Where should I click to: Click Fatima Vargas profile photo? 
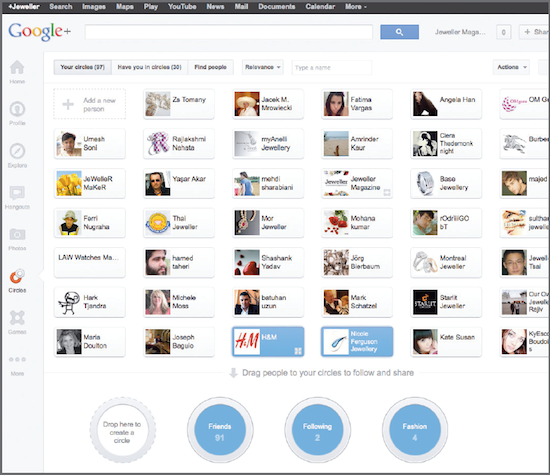coord(336,104)
